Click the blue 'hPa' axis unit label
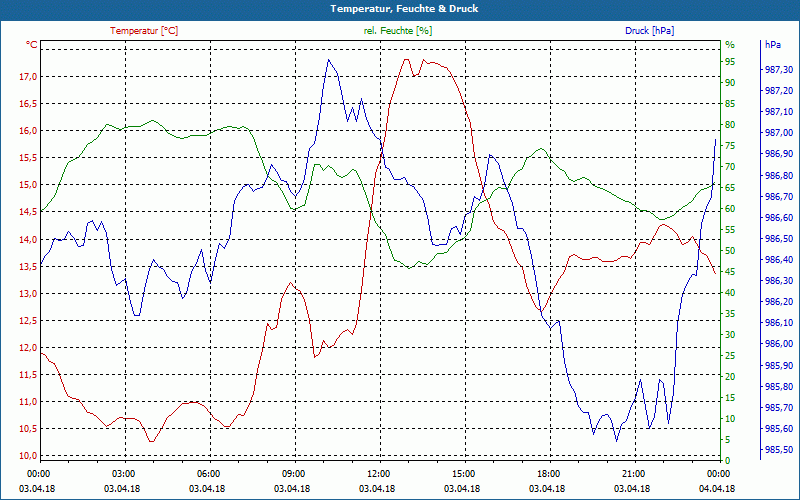Image resolution: width=800 pixels, height=500 pixels. pos(772,45)
